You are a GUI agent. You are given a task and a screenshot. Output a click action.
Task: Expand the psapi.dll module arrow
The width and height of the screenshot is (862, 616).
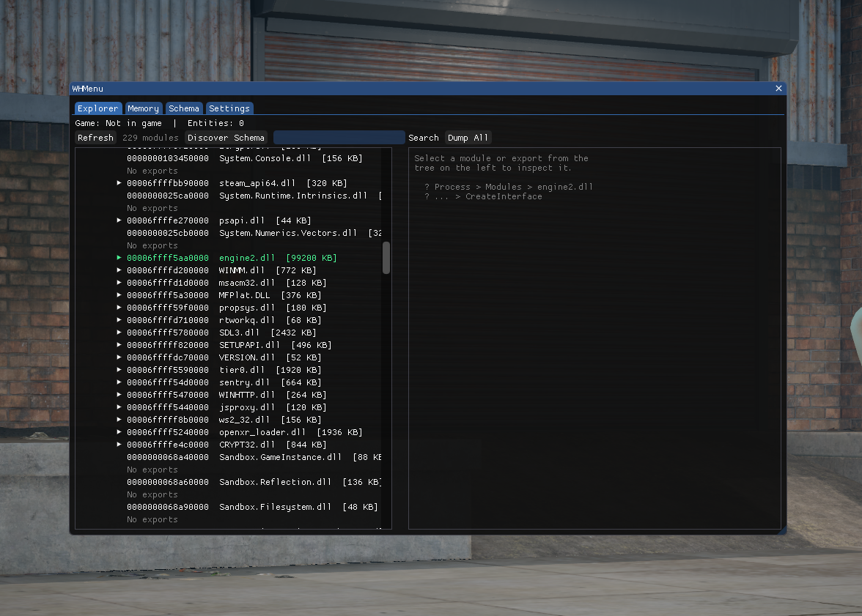point(119,220)
